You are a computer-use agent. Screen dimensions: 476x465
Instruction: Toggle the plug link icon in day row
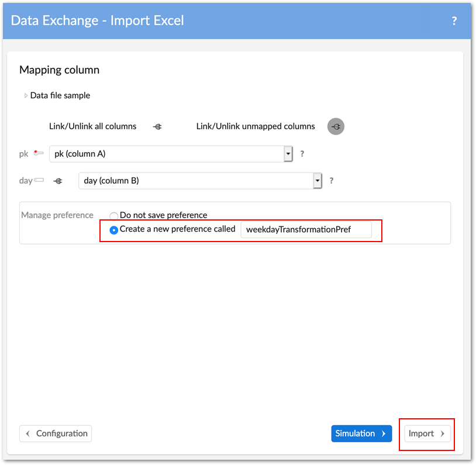[x=58, y=181]
